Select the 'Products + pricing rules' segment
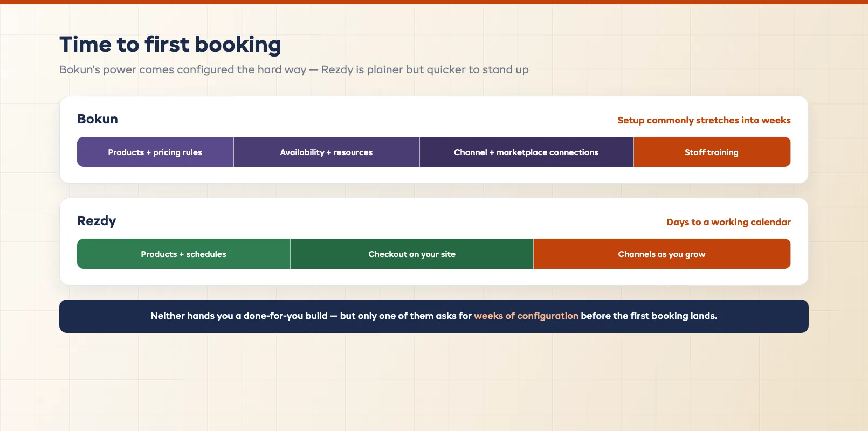Image resolution: width=868 pixels, height=431 pixels. [x=155, y=152]
